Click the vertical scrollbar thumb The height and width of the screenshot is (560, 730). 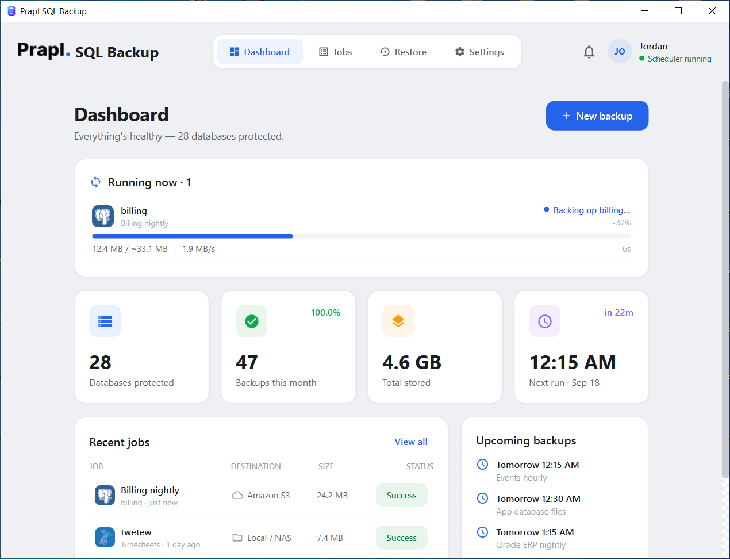tap(725, 279)
